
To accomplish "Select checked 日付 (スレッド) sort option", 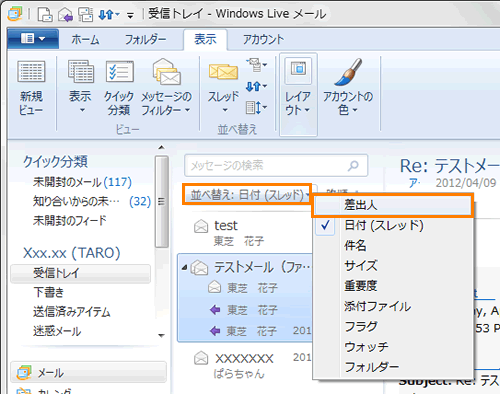I will [x=393, y=226].
